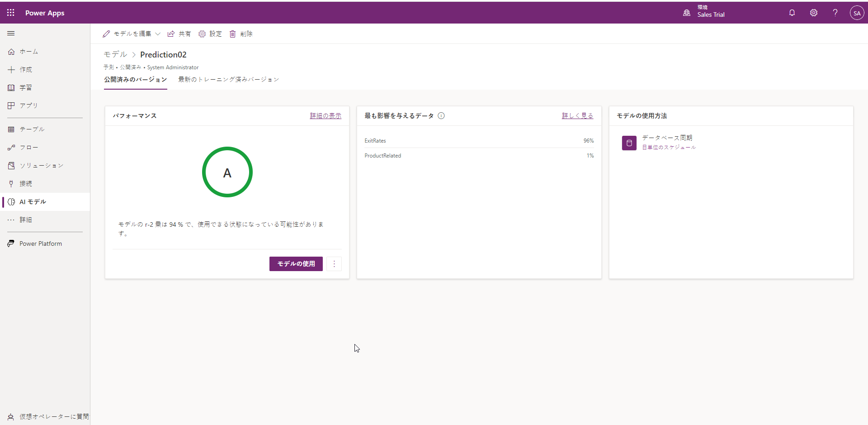Navigate to モデル breadcrumb
The width and height of the screenshot is (868, 425).
(x=115, y=54)
